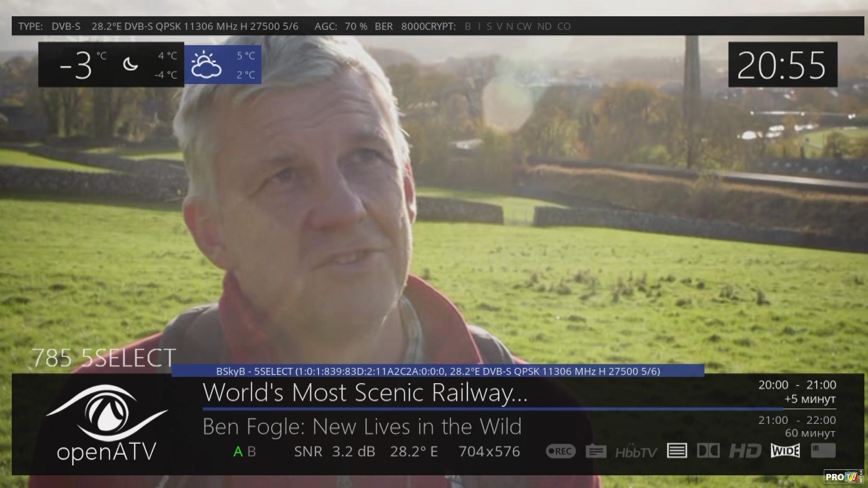Click the WIDE aspect ratio icon

pyautogui.click(x=785, y=450)
